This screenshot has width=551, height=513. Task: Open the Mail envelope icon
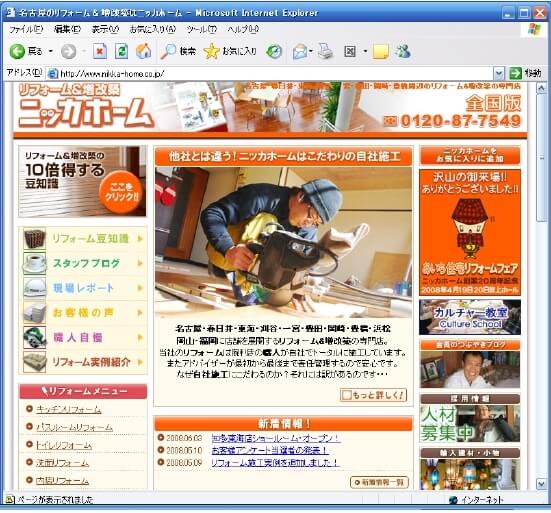(x=300, y=51)
